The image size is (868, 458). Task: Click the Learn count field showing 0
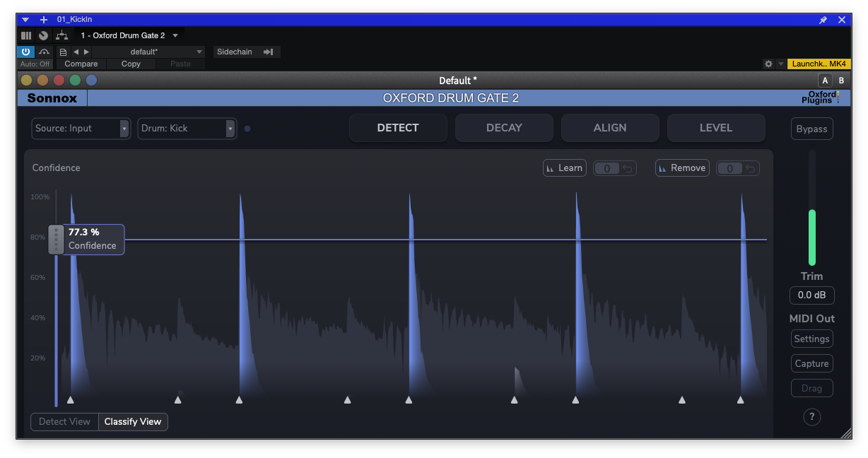tap(607, 168)
